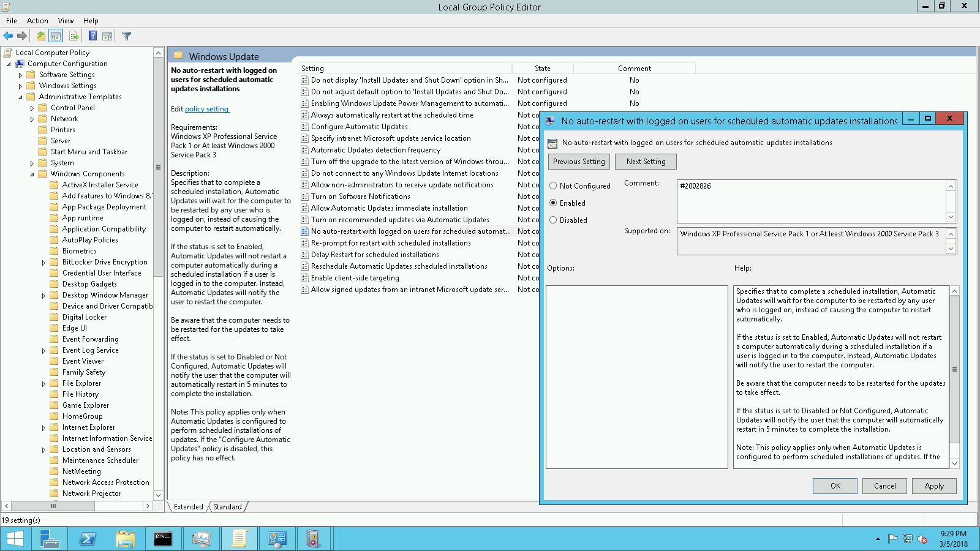Click the Back navigation arrow
The height and width of the screenshot is (551, 980).
[x=8, y=36]
